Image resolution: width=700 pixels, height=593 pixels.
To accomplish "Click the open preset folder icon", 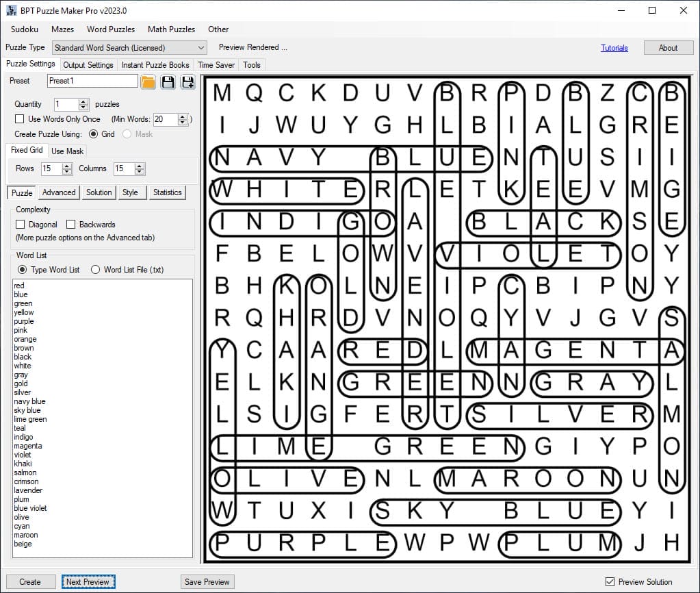I will [x=148, y=82].
